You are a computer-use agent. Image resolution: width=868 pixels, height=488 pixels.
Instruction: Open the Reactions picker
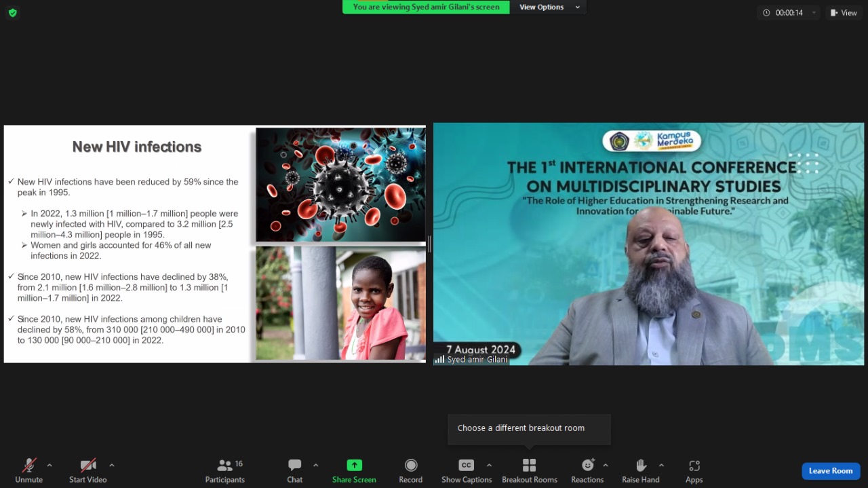tap(587, 470)
